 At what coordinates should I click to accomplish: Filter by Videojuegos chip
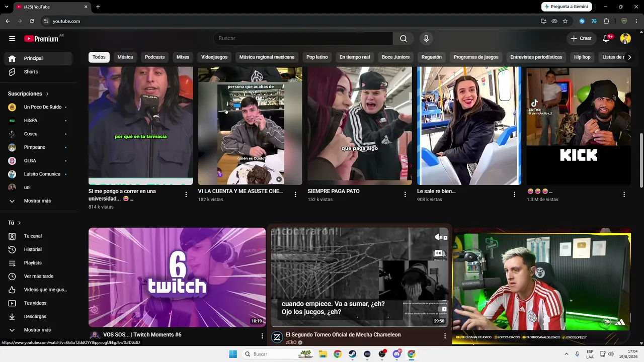pyautogui.click(x=214, y=57)
